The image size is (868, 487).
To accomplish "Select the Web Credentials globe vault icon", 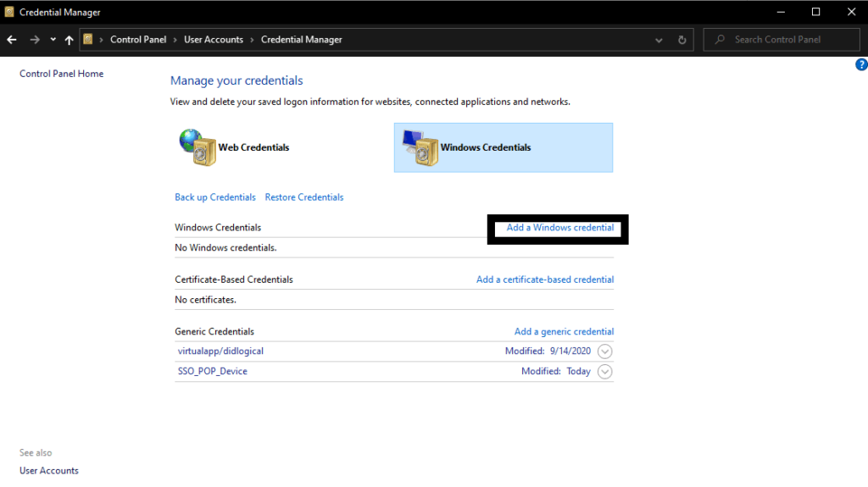I will point(198,147).
